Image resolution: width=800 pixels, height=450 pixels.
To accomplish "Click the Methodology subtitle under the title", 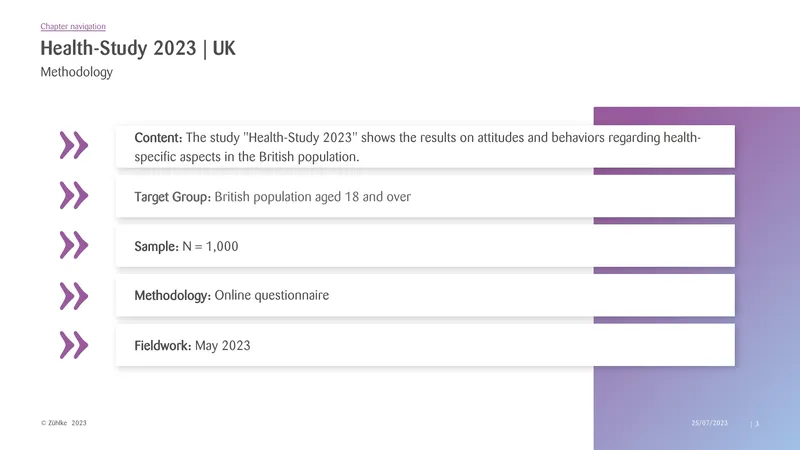I will pyautogui.click(x=77, y=72).
